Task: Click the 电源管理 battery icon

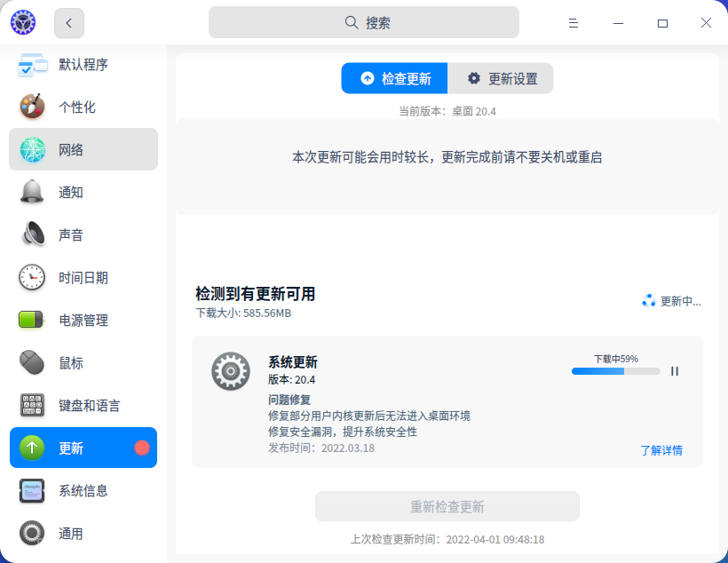Action: pyautogui.click(x=31, y=320)
